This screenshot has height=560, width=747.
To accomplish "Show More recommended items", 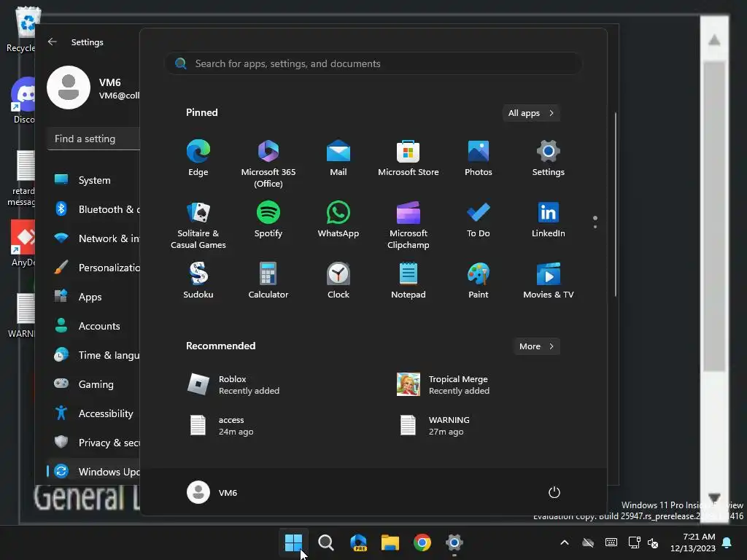I will coord(536,346).
